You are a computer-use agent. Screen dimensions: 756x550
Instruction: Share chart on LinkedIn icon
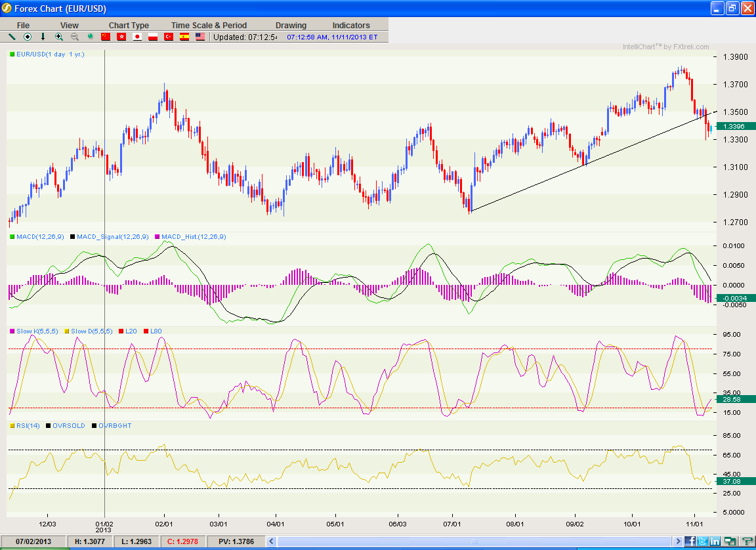715,541
